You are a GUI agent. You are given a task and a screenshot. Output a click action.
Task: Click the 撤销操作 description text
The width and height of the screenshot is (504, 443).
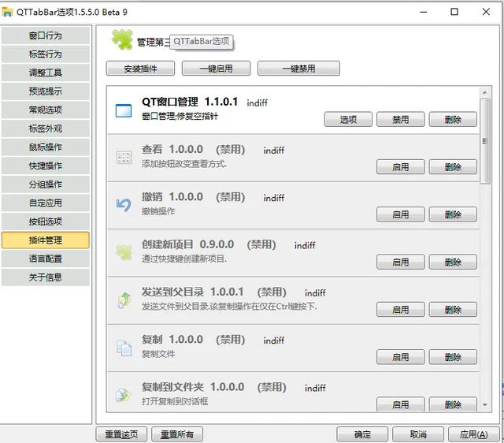point(158,211)
